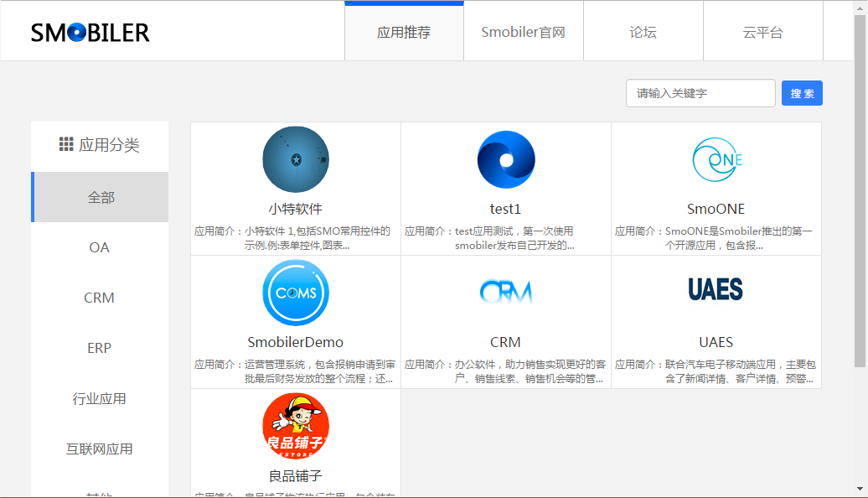The image size is (868, 498).
Task: Click the 应用分类 heading text
Action: [109, 145]
